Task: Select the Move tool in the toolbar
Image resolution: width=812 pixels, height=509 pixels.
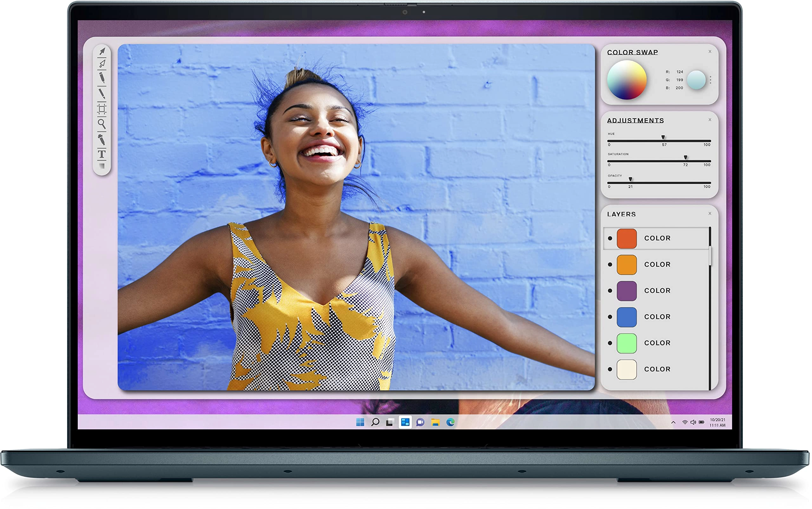Action: click(103, 51)
